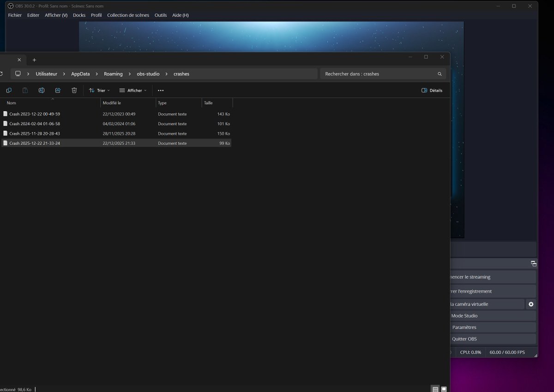
Task: Click the rename icon in Explorer toolbar
Action: click(x=42, y=90)
